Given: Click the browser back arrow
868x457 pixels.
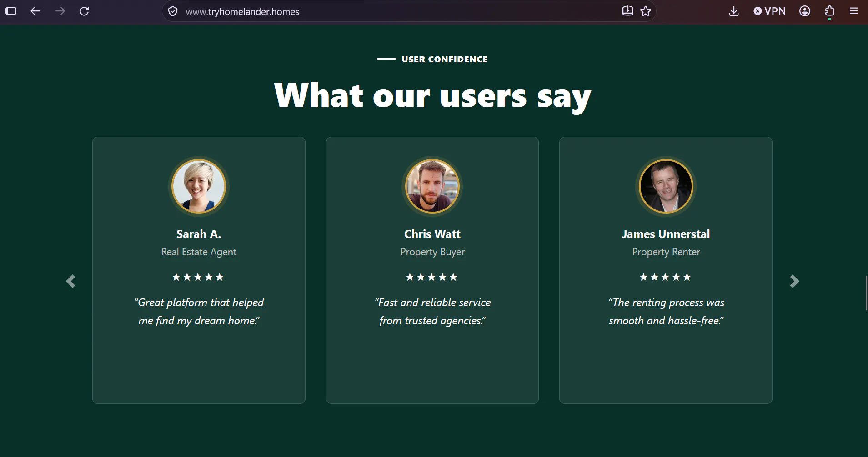Looking at the screenshot, I should 35,11.
